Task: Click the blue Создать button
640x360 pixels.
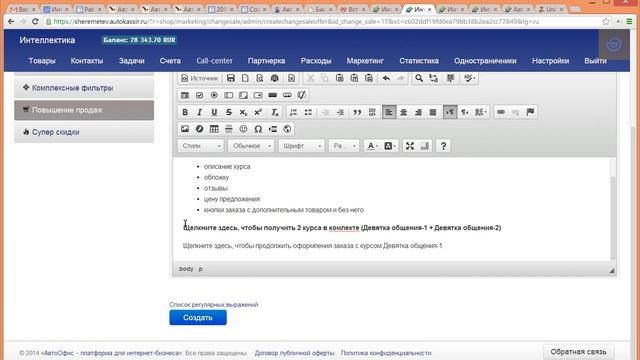Action: click(198, 318)
